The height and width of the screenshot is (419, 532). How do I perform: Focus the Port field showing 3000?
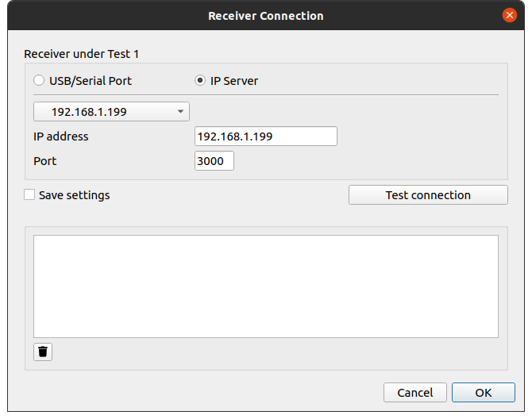(214, 161)
